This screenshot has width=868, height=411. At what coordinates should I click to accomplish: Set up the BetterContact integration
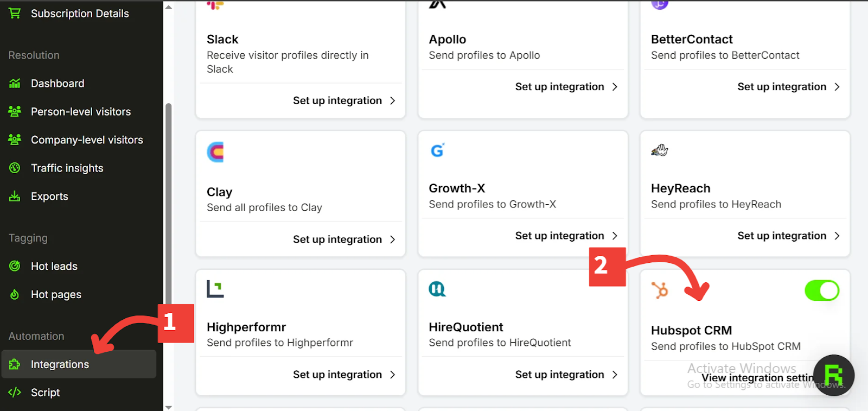pyautogui.click(x=782, y=87)
